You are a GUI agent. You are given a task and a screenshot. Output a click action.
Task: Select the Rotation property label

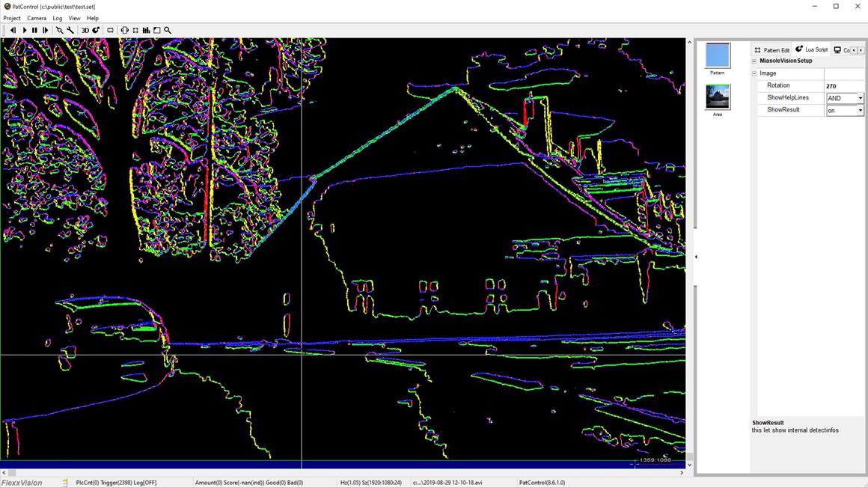point(778,85)
